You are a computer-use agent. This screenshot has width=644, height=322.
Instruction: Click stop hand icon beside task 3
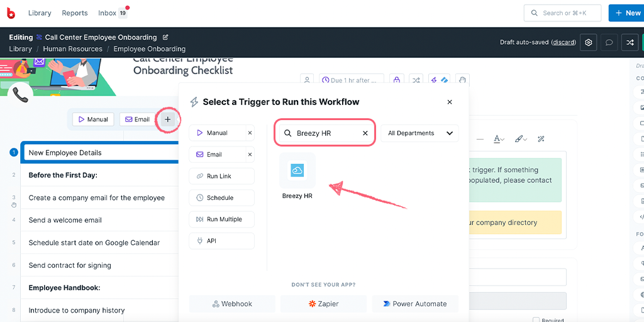[14, 205]
